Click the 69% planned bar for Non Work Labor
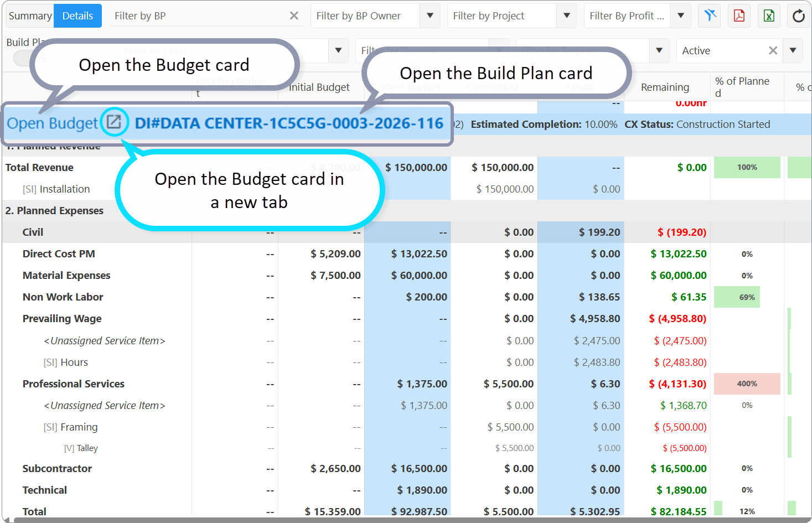 (737, 297)
